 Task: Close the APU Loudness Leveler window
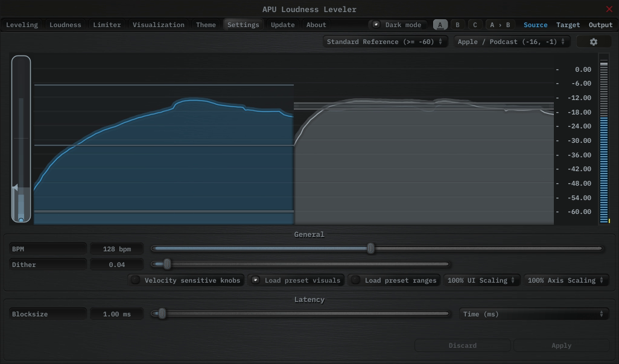click(x=609, y=9)
